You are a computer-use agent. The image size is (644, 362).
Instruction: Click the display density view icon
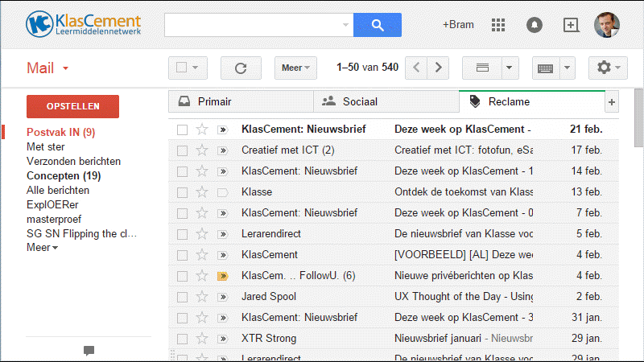tap(482, 68)
